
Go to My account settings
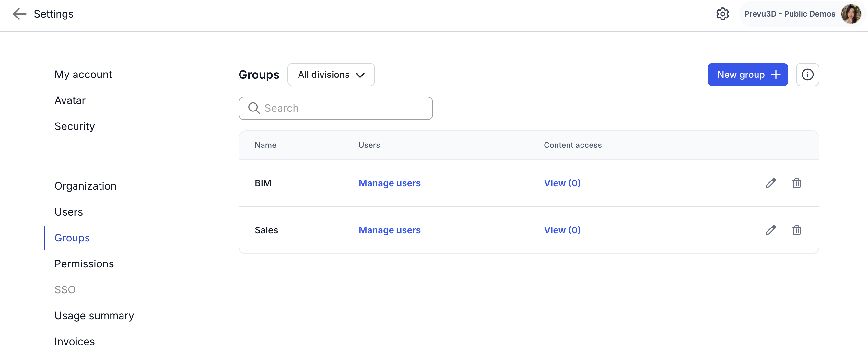click(83, 75)
